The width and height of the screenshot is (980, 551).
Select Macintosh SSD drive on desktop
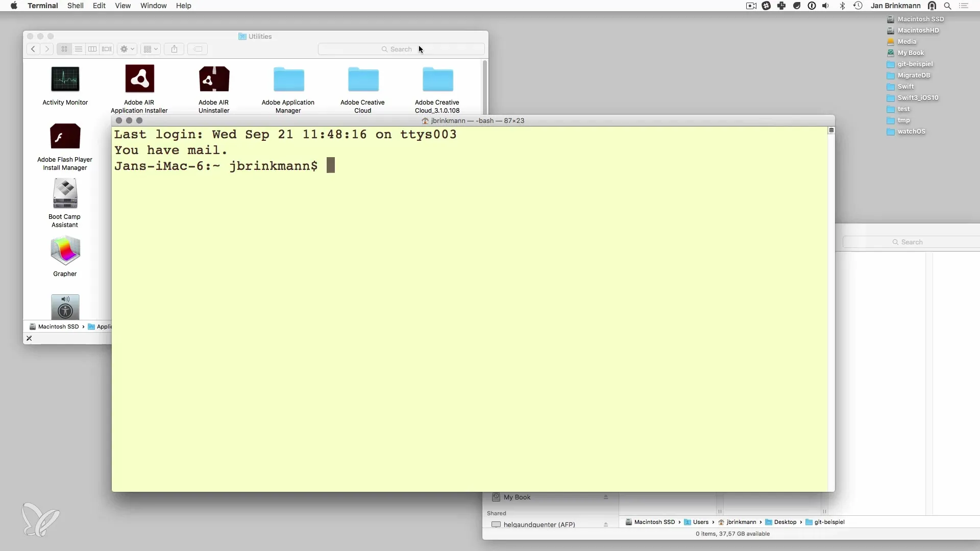click(916, 19)
